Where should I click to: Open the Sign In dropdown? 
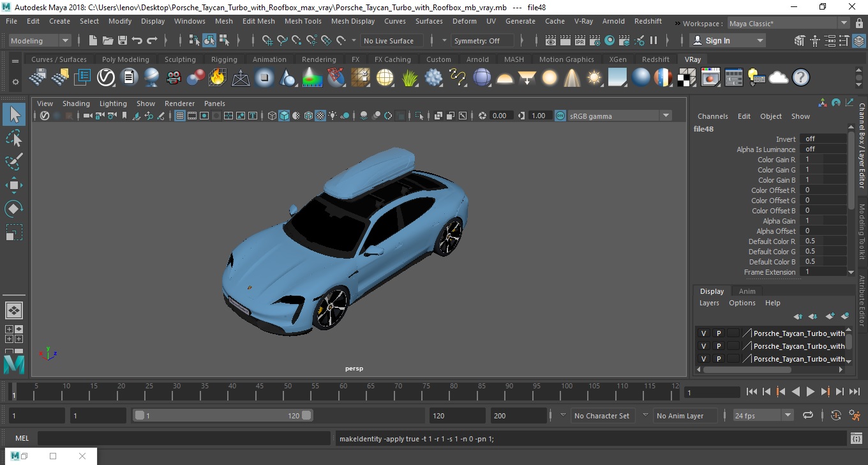point(728,40)
